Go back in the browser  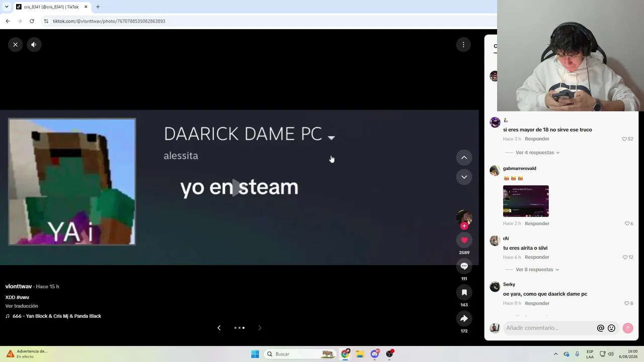(x=8, y=21)
